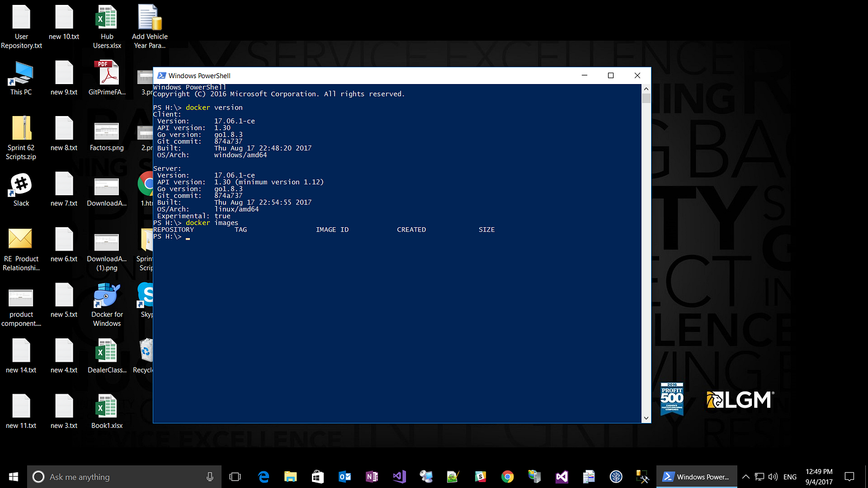The image size is (868, 488).
Task: Click the 'docker images' command text
Action: pos(212,223)
